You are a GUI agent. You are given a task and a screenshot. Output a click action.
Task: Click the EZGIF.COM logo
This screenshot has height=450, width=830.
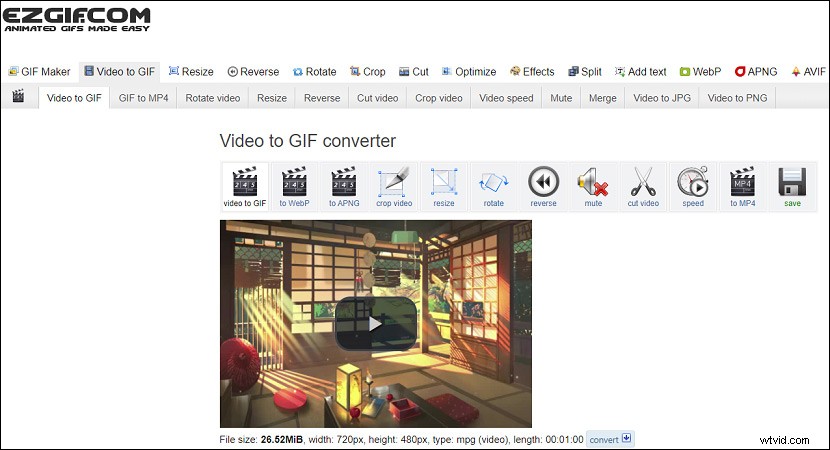[x=76, y=20]
